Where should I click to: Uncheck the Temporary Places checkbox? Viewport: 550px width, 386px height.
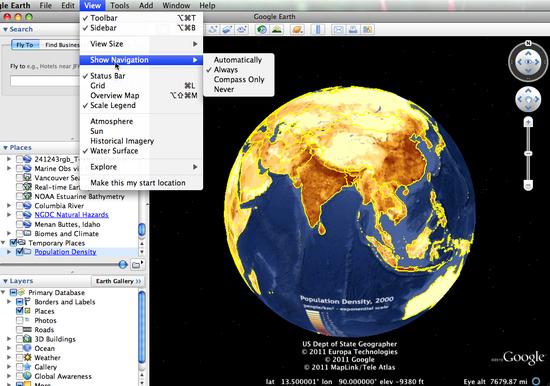point(13,242)
